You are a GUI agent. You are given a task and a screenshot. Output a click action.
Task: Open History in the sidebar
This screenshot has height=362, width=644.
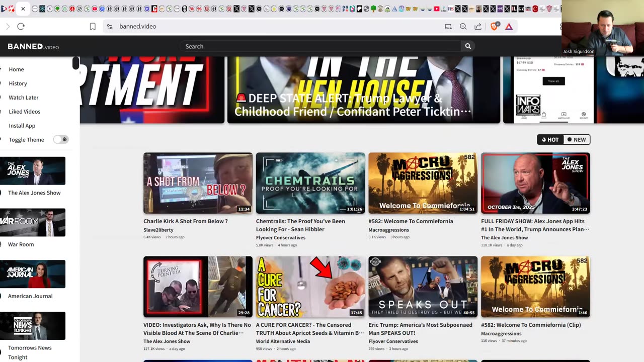18,83
